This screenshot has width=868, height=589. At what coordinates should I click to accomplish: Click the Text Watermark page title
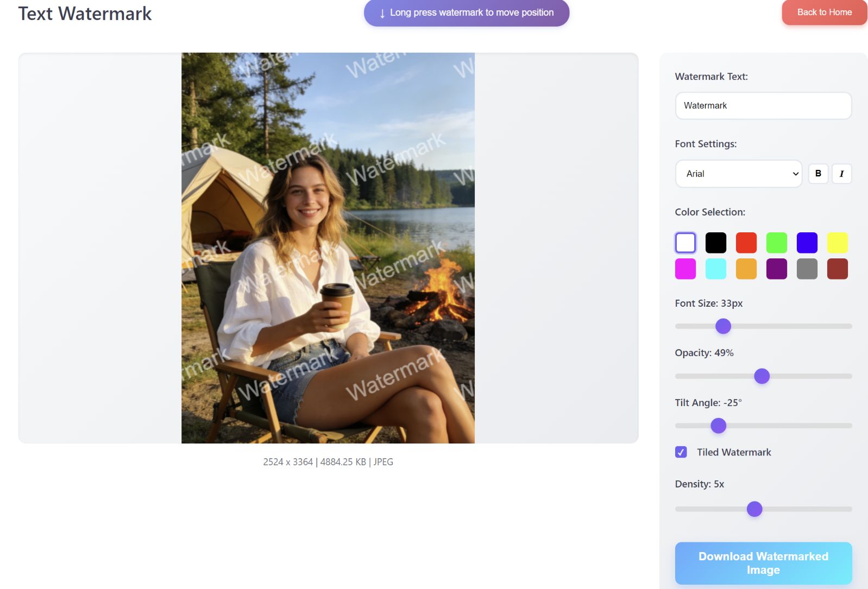85,14
